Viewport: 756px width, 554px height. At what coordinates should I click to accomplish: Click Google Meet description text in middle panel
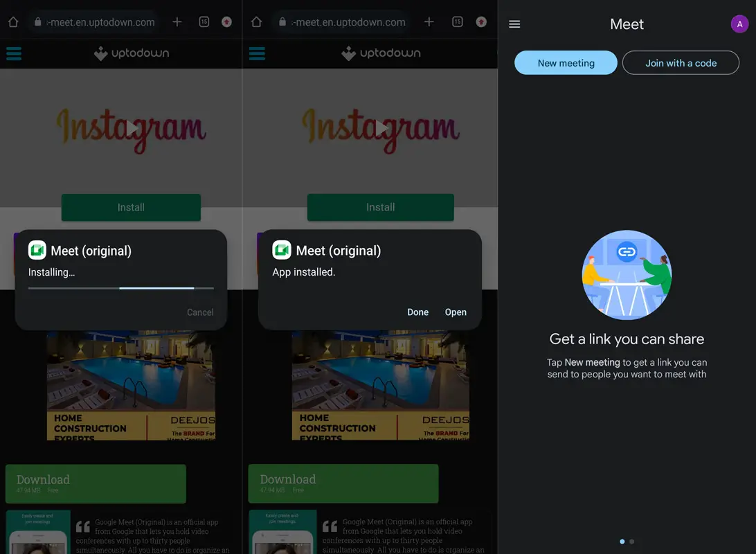coord(404,536)
